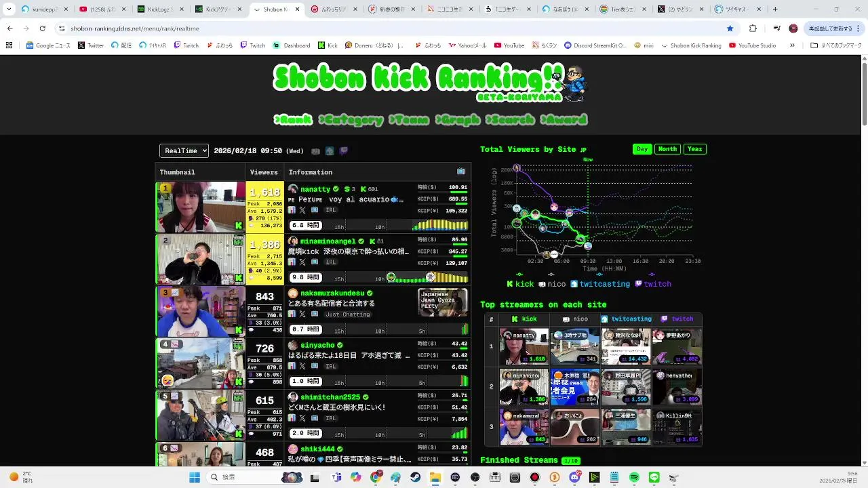
Task: Click nakamurakundesu's avatar icon
Action: coord(293,293)
